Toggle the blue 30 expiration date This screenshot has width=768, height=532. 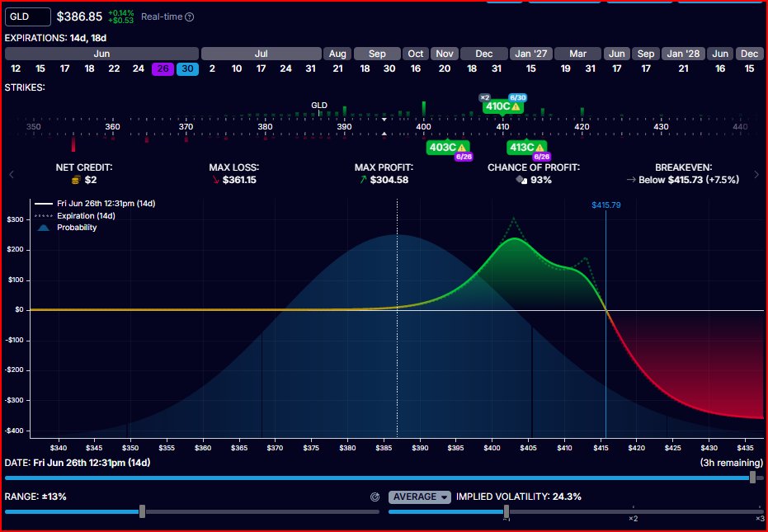pos(187,69)
